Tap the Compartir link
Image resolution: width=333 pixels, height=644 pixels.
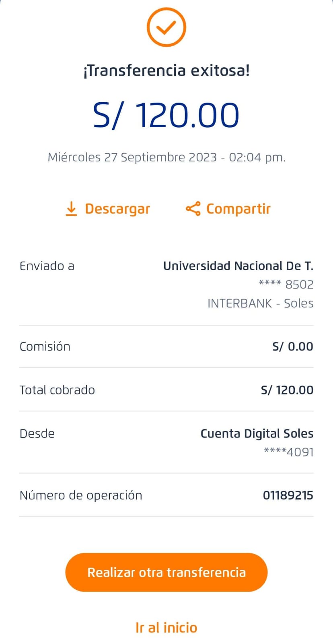click(238, 209)
